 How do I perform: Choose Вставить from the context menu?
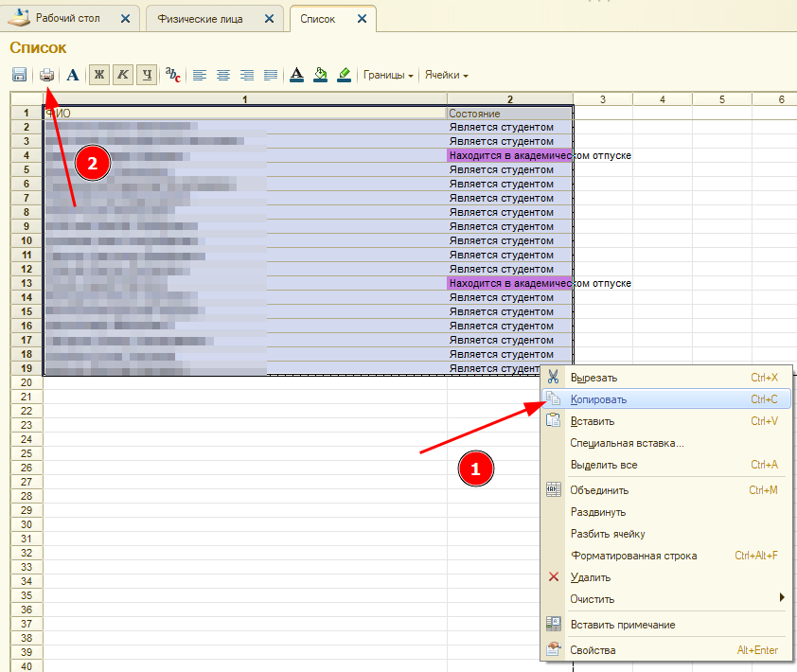[x=593, y=421]
